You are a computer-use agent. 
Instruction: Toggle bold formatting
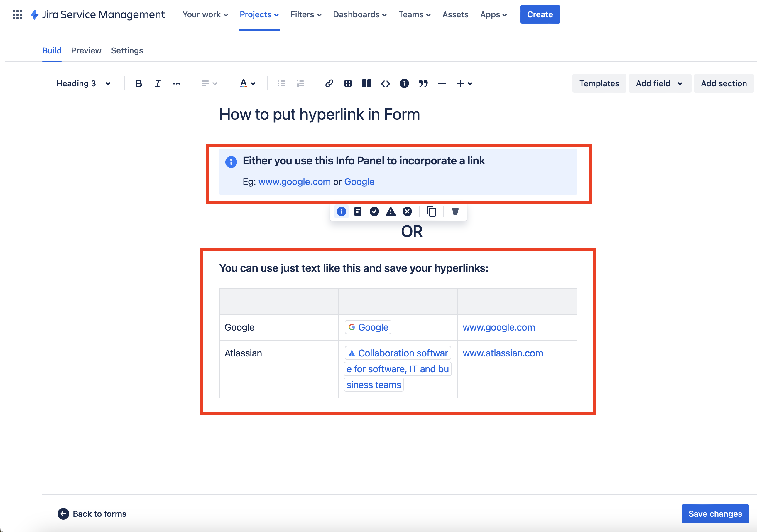tap(139, 83)
